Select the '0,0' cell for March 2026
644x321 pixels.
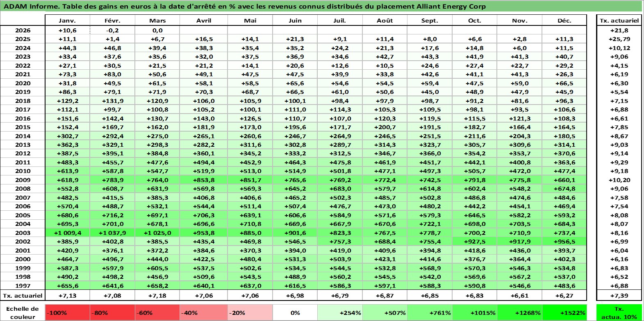click(157, 30)
